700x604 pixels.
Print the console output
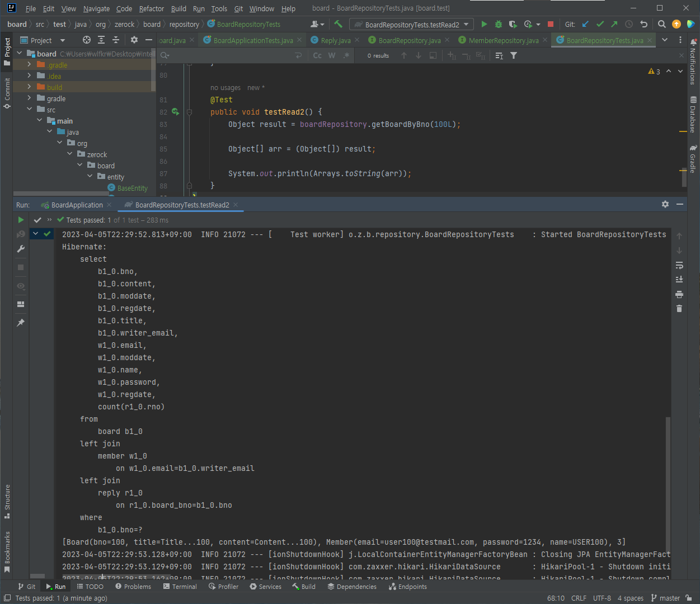coord(679,294)
